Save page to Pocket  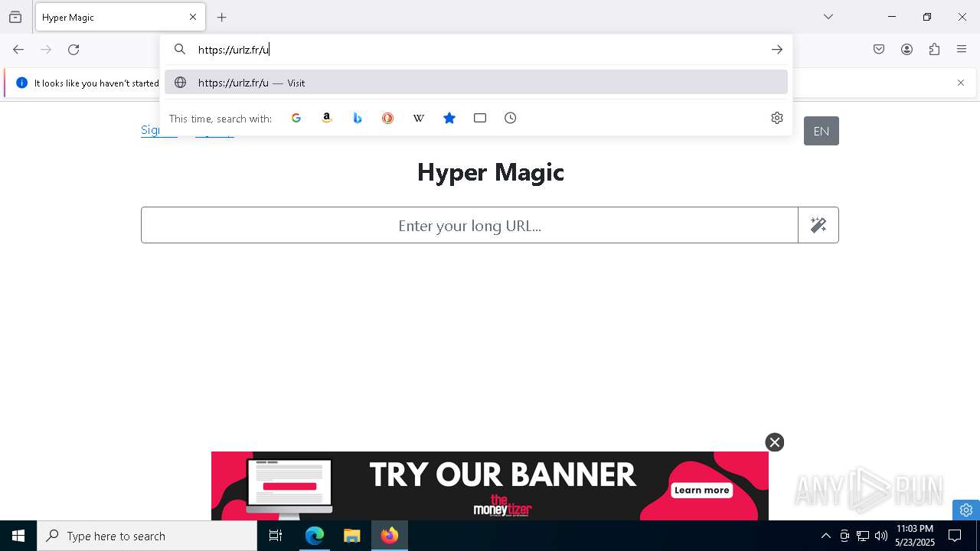[x=879, y=50]
